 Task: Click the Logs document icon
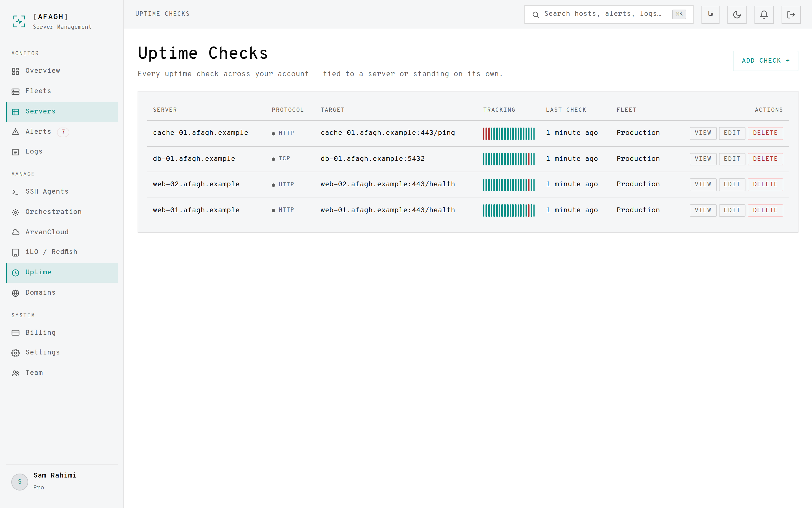(x=16, y=152)
